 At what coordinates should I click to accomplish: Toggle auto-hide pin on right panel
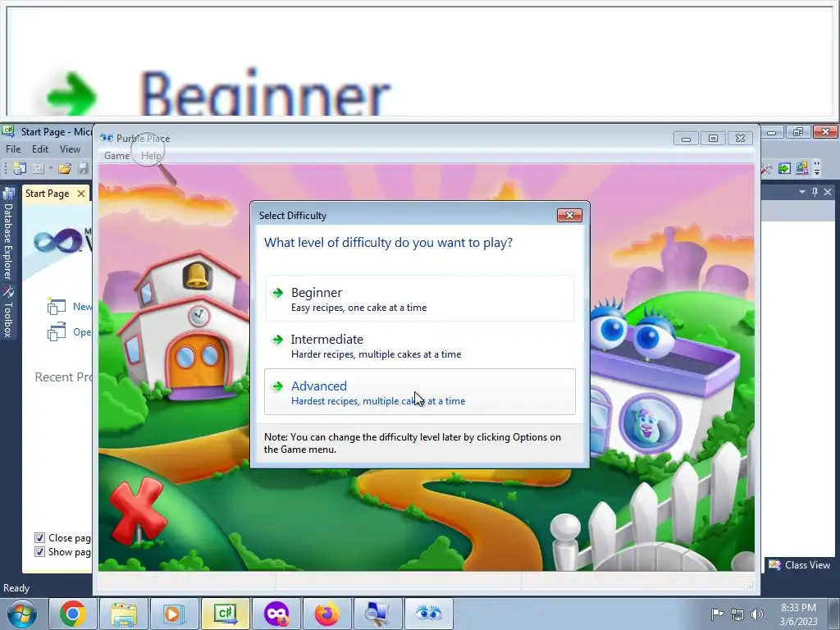click(815, 192)
